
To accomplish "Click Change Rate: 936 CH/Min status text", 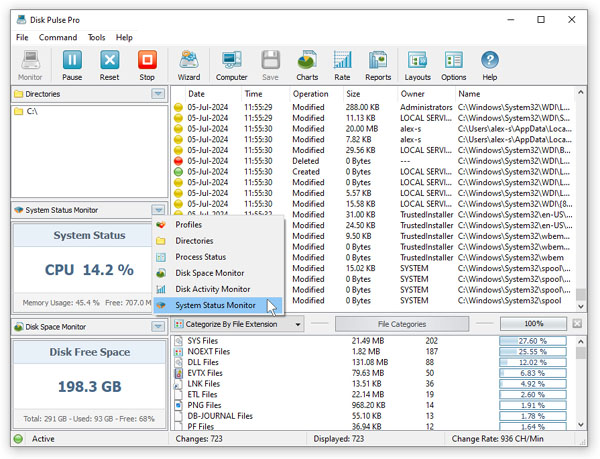I will point(497,439).
